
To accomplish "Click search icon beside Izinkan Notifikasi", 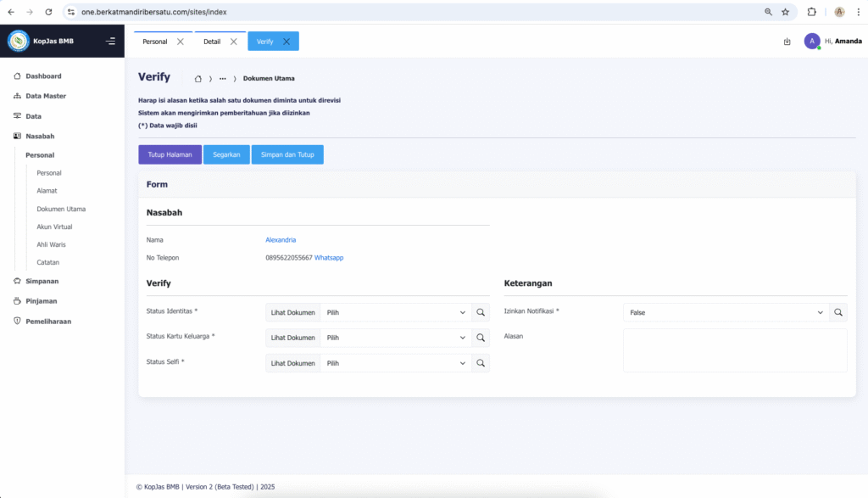I will [837, 312].
